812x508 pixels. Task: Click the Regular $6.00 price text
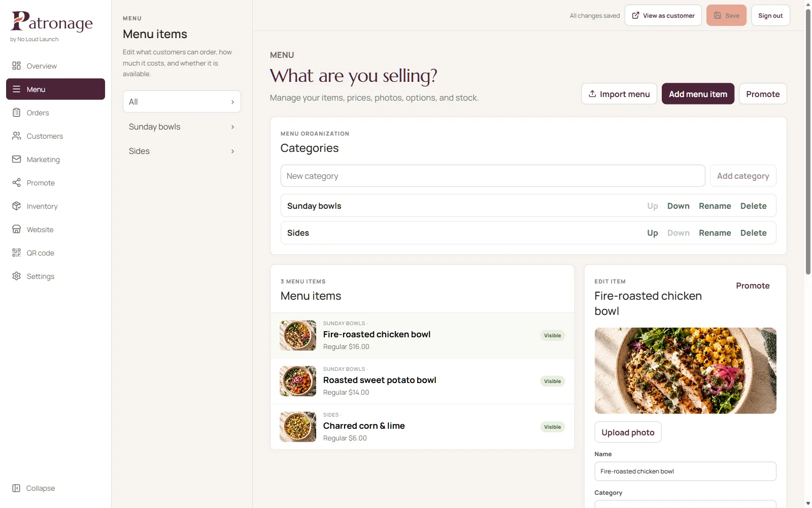[345, 438]
